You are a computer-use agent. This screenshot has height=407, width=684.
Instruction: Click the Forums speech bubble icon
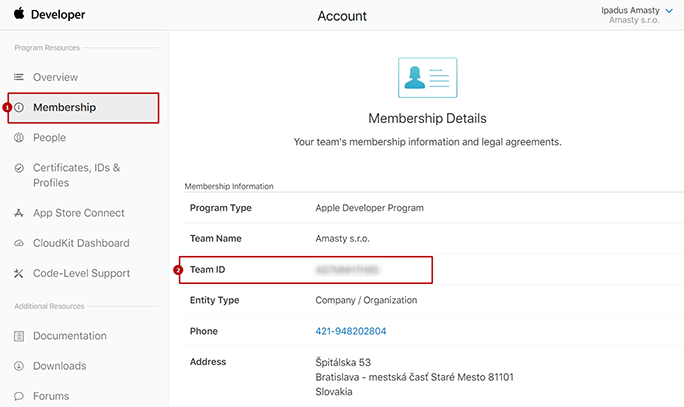coord(19,396)
